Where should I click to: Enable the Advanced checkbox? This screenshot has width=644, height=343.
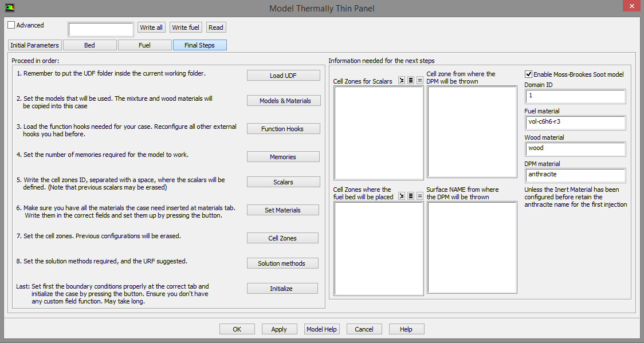pos(11,25)
